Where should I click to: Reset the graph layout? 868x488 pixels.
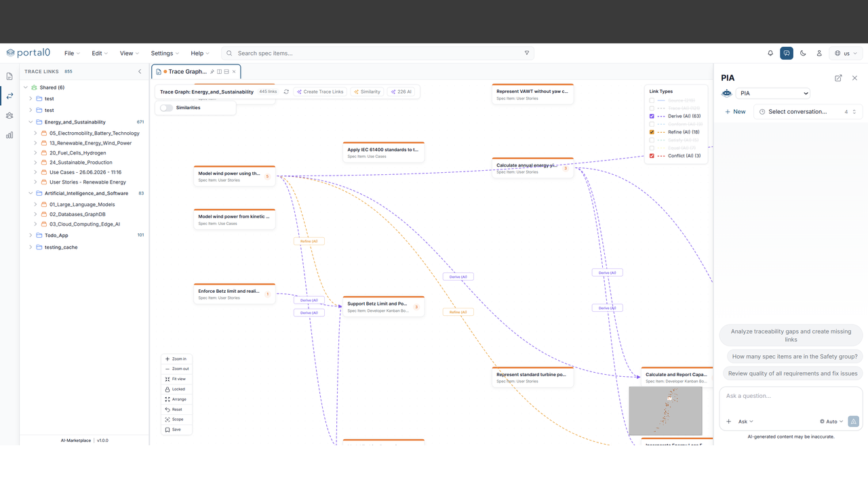click(176, 409)
